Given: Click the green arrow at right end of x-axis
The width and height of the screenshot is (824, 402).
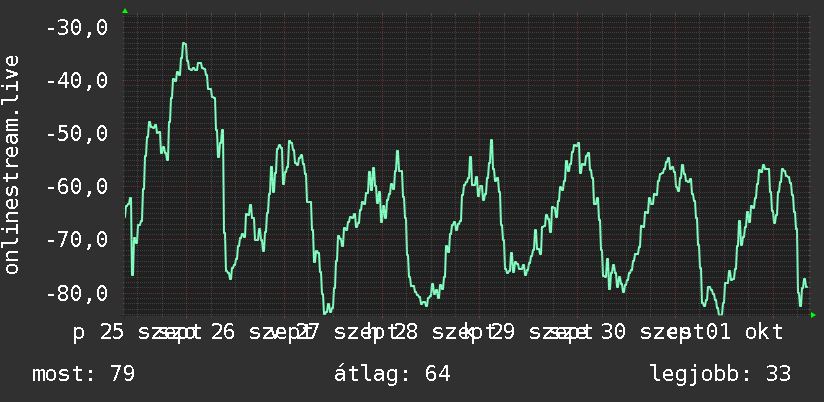Looking at the screenshot, I should (813, 315).
